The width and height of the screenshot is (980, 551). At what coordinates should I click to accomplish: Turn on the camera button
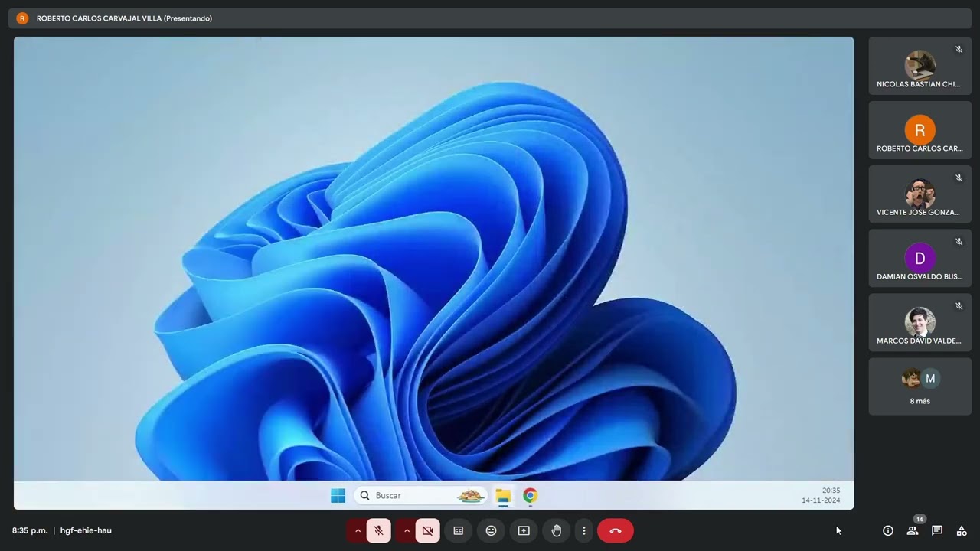[427, 530]
